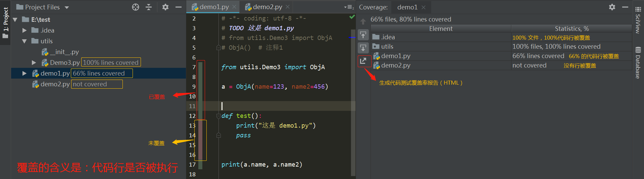This screenshot has width=644, height=179.
Task: Click the fold marker beside def test()
Action: pyautogui.click(x=218, y=116)
